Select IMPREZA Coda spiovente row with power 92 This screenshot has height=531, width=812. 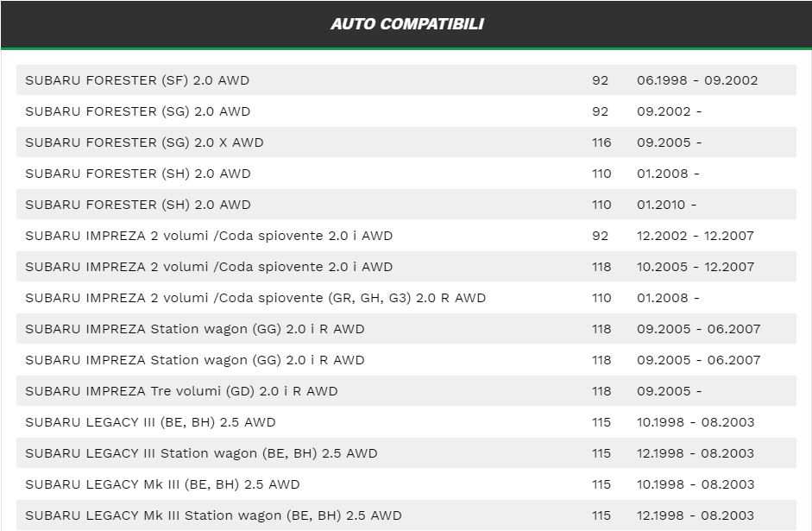point(406,236)
